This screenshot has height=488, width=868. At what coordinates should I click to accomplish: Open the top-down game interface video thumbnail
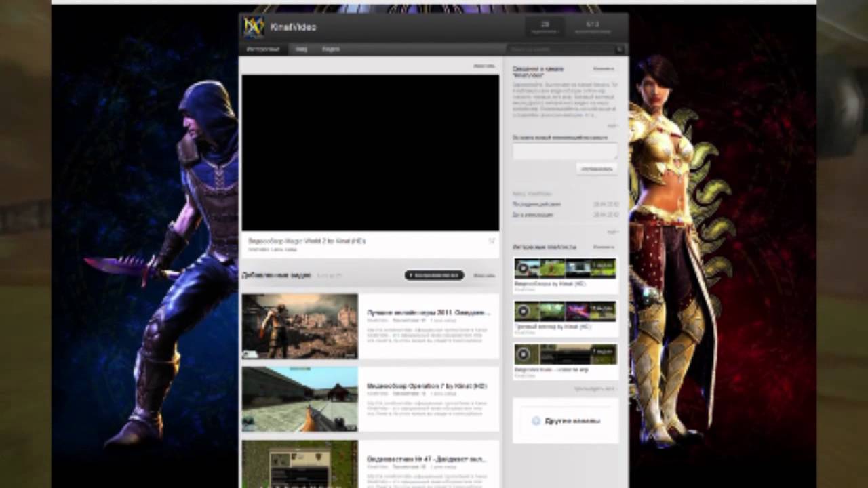pos(300,464)
